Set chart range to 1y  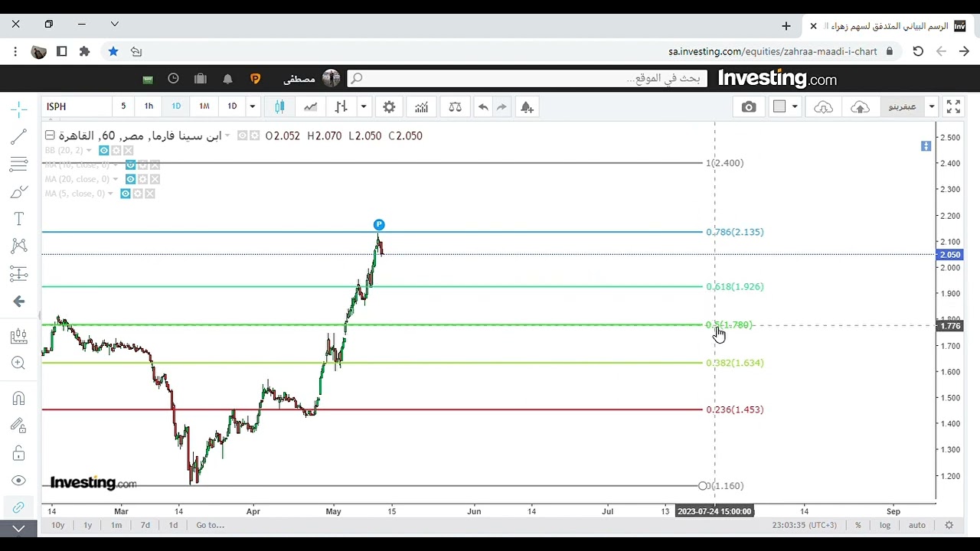[87, 525]
